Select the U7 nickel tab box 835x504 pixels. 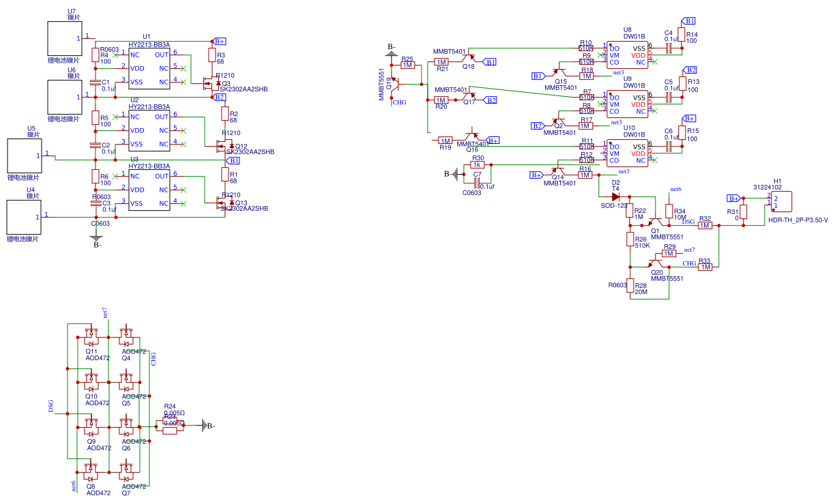(x=64, y=38)
